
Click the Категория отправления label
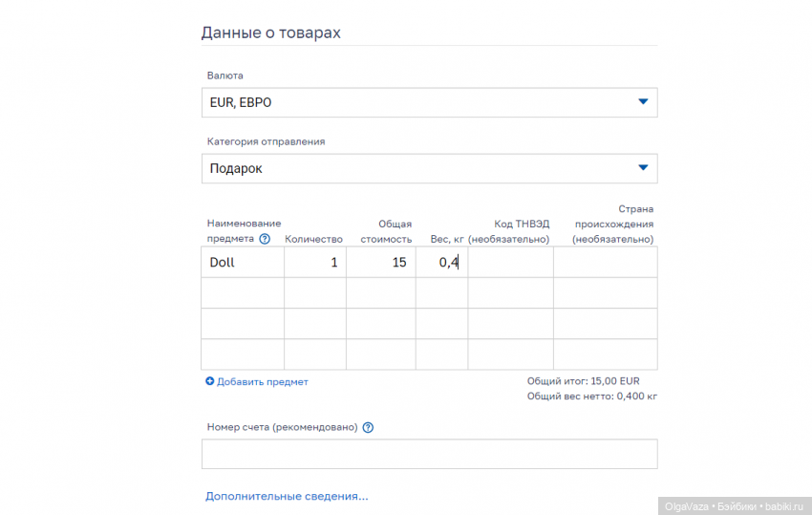click(x=267, y=141)
